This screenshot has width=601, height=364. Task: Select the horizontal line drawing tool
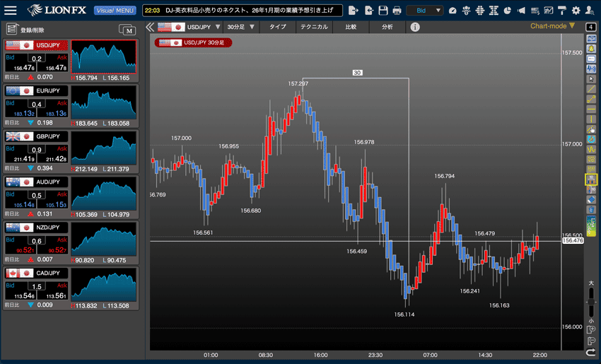point(591,109)
